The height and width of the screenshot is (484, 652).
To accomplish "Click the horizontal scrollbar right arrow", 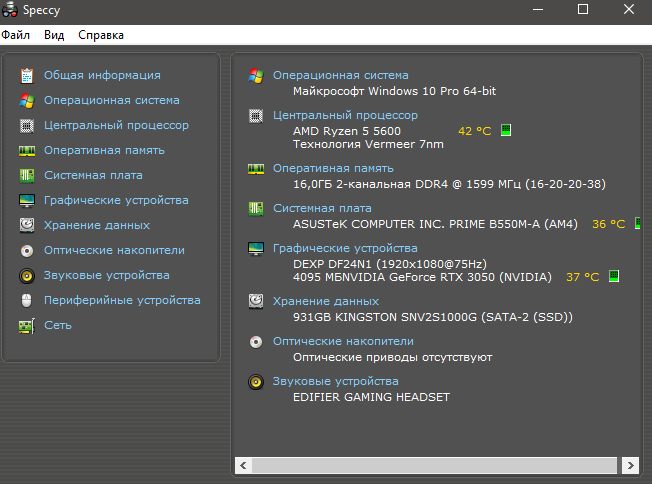I will [x=629, y=466].
